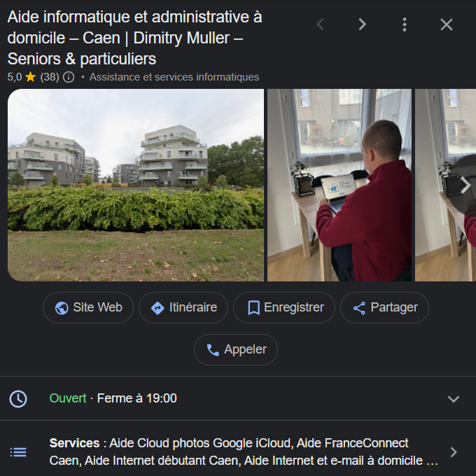Go to the next result arrow

362,24
